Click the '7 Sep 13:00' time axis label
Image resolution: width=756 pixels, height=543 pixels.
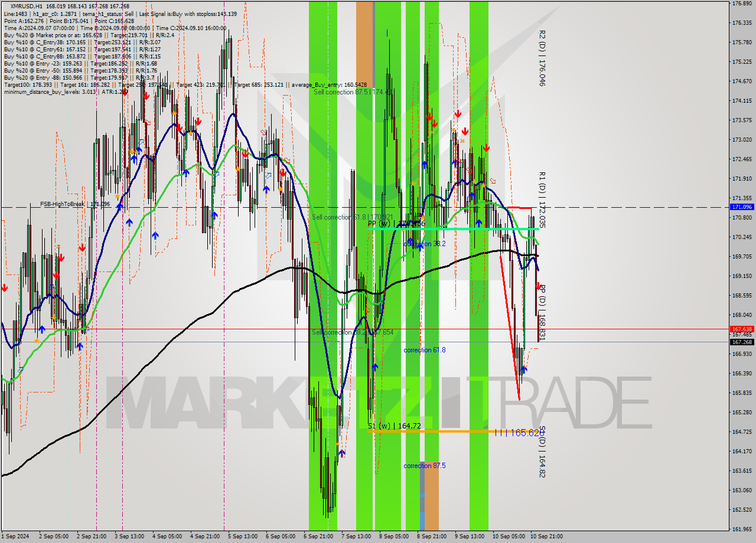356,537
